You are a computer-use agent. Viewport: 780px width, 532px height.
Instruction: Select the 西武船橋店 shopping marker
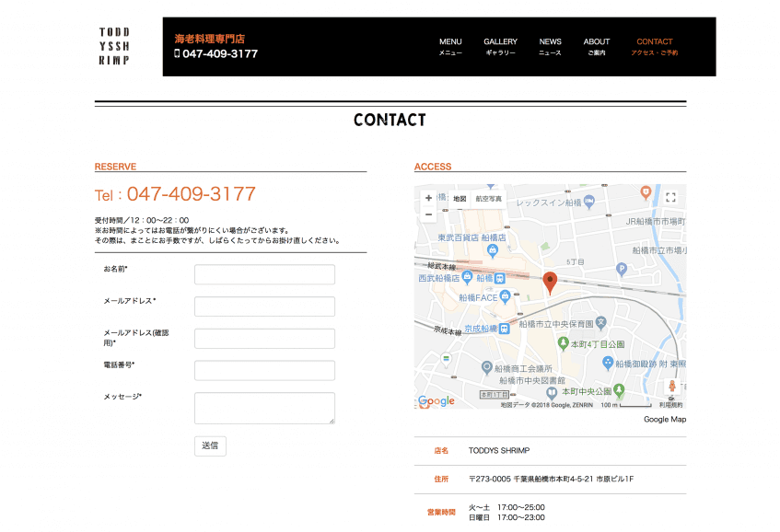tap(467, 277)
